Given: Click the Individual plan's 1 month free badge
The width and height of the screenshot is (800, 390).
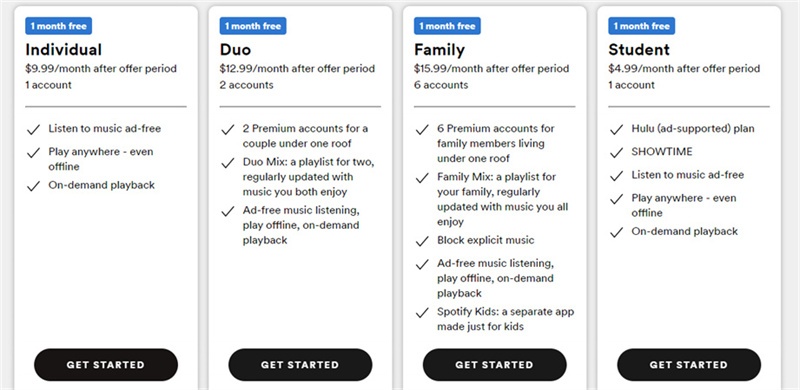Looking at the screenshot, I should click(59, 26).
